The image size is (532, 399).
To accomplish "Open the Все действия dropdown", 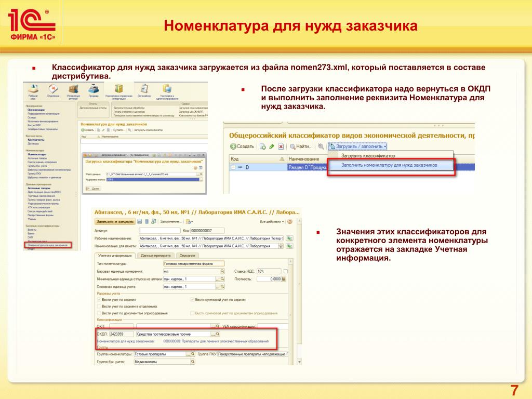I will (271, 221).
